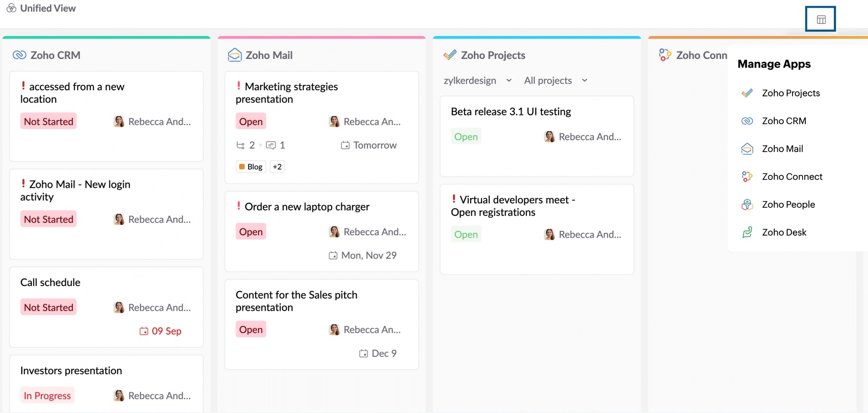Select Zoho People in Manage Apps
868x413 pixels.
(788, 204)
